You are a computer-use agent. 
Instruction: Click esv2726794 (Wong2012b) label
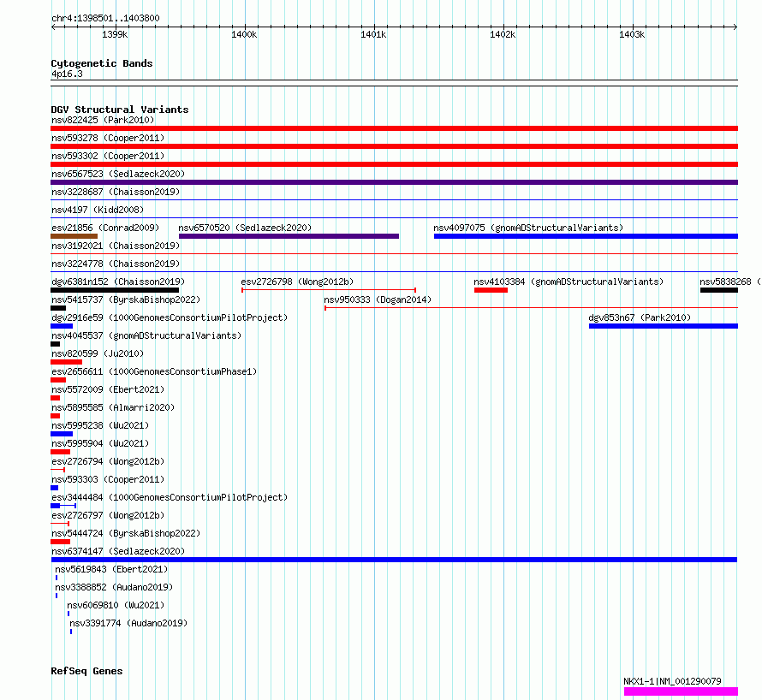108,461
